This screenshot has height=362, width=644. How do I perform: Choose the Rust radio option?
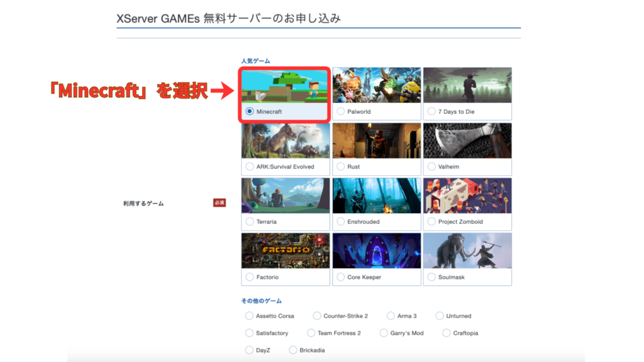coord(341,167)
